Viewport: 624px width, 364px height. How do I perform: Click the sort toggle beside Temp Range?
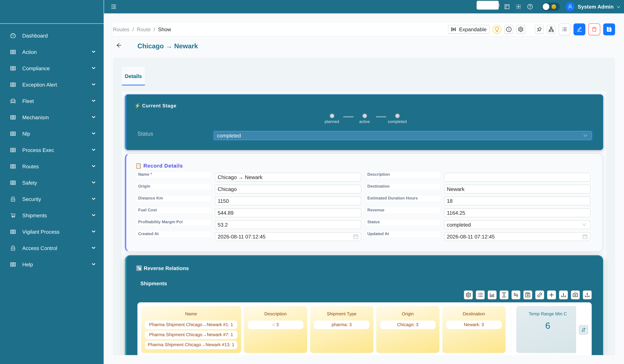tap(583, 330)
